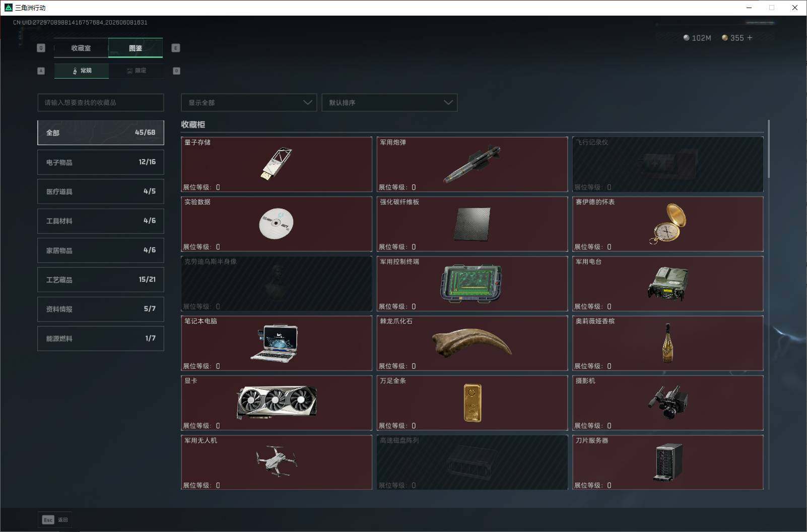807x532 pixels.
Task: Select the 奥莉薇娅香槟 champagne bottle
Action: click(x=668, y=343)
